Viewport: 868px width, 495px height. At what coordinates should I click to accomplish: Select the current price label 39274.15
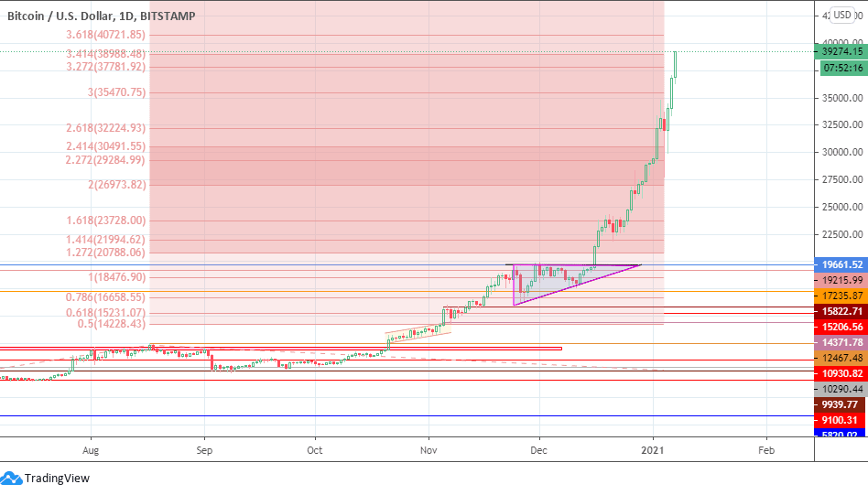click(x=842, y=51)
